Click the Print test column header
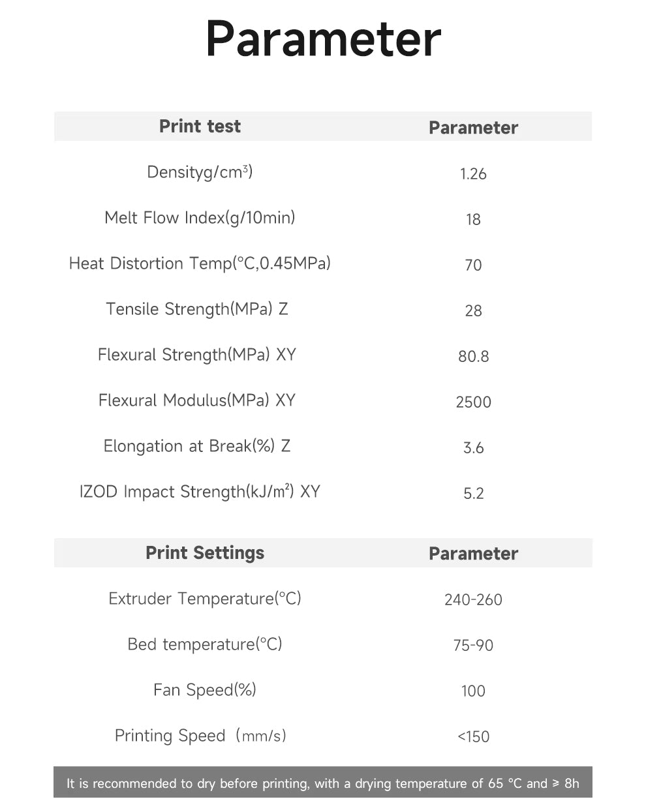 tap(200, 127)
